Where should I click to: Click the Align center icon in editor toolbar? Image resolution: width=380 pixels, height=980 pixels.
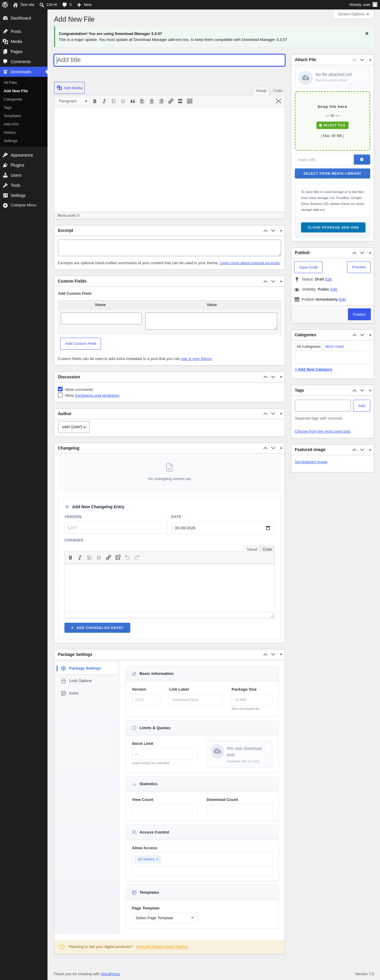pos(151,101)
